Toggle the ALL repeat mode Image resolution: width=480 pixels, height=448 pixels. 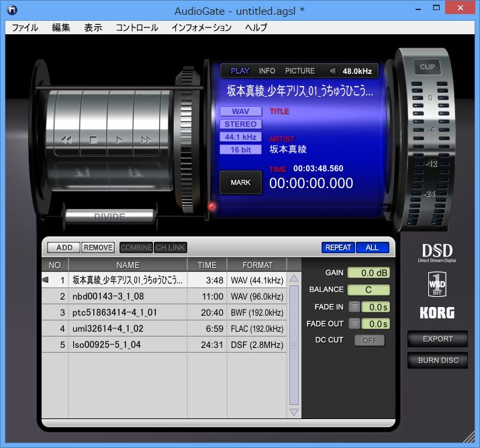372,247
